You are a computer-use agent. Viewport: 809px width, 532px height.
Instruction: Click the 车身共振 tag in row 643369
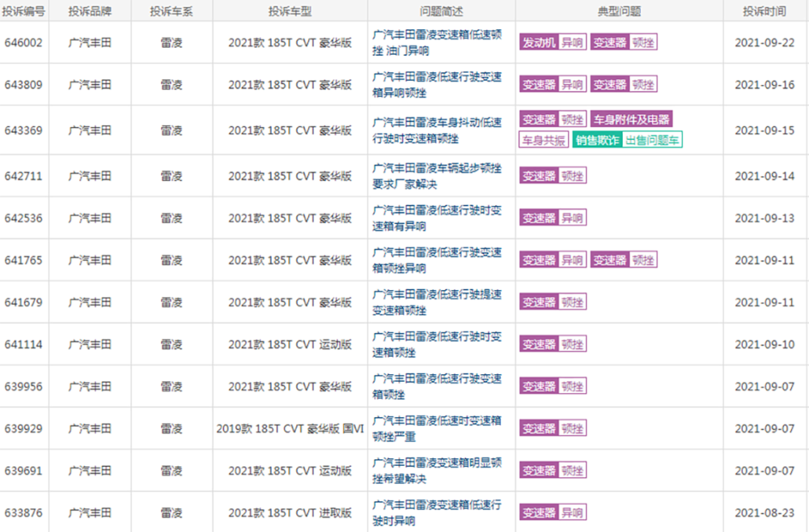544,140
